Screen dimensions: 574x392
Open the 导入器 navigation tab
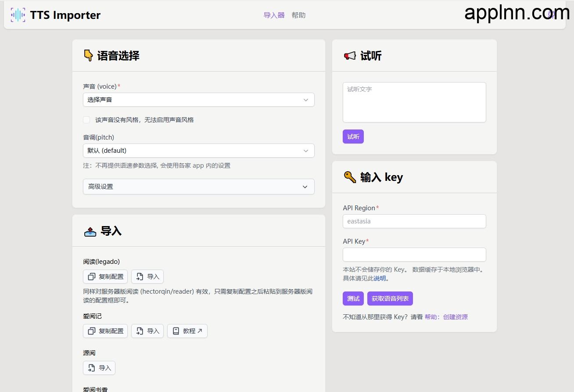(x=274, y=15)
